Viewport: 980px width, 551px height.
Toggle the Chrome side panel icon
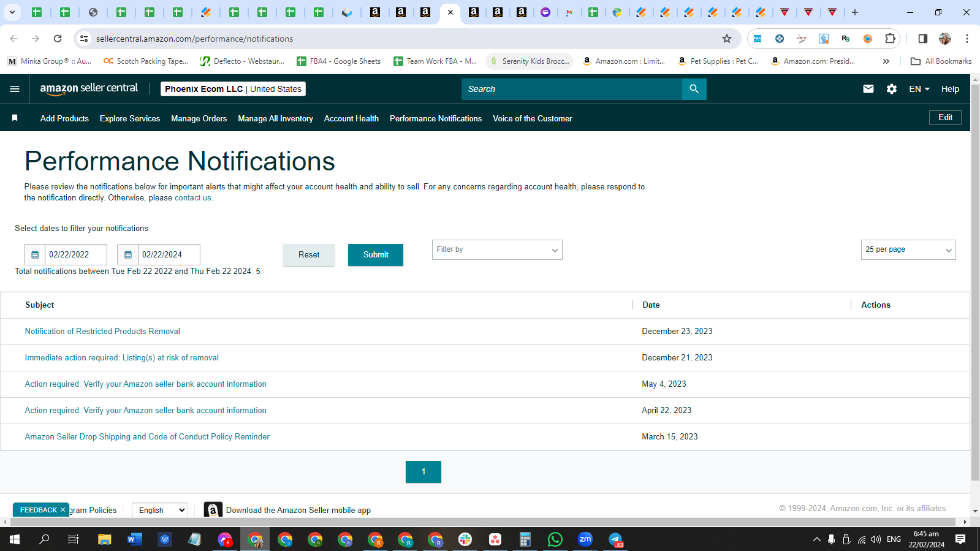click(922, 39)
